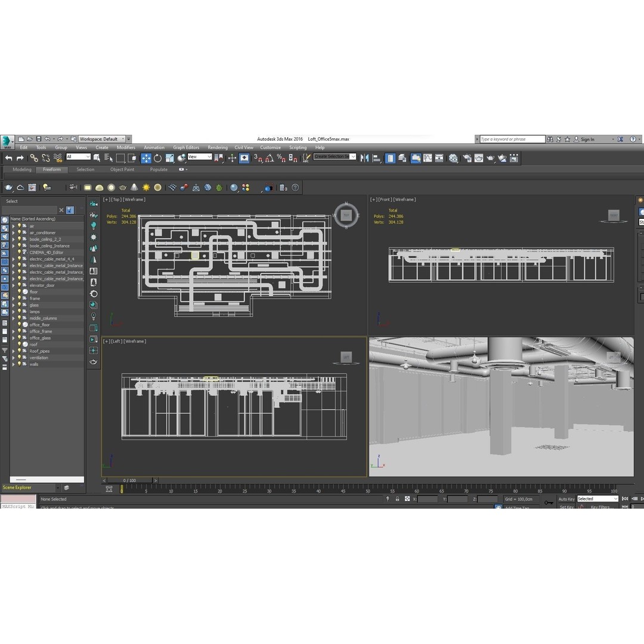Open the selection filter All dropdown
The width and height of the screenshot is (644, 644).
click(x=78, y=157)
